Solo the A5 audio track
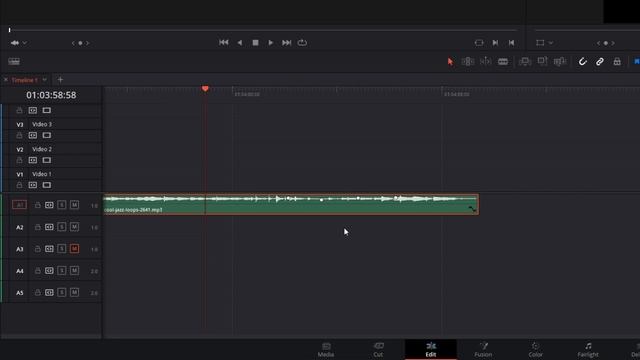This screenshot has height=360, width=640. (x=62, y=292)
